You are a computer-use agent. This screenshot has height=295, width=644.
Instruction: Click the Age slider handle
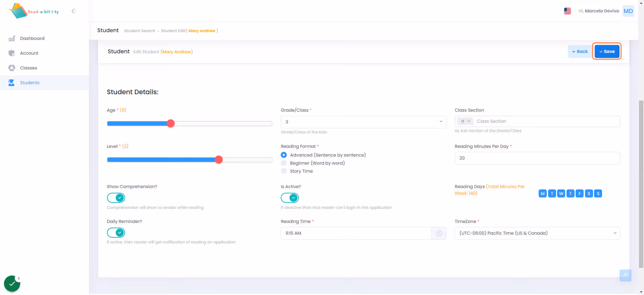pyautogui.click(x=171, y=123)
